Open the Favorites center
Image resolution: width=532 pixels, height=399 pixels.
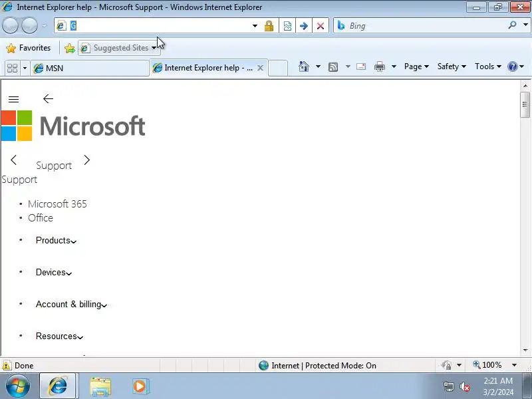29,48
